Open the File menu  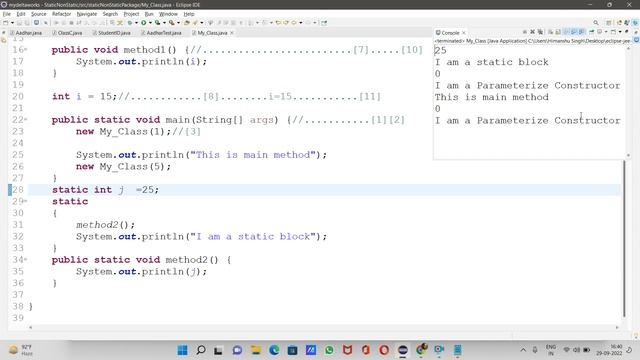point(7,14)
